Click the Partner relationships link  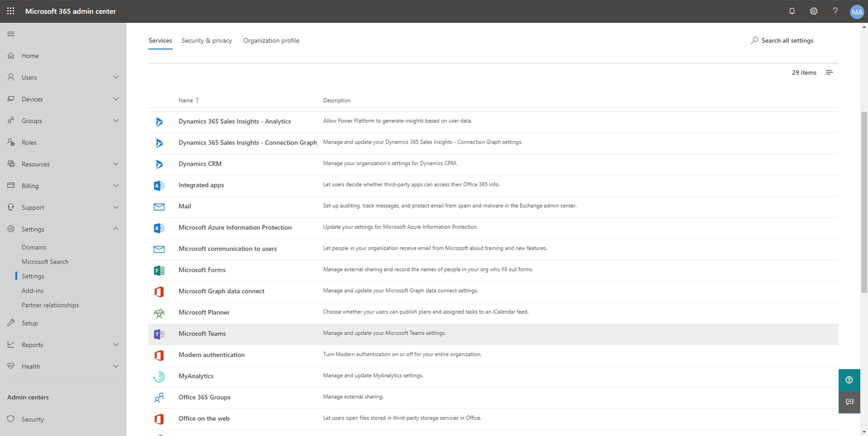click(50, 304)
